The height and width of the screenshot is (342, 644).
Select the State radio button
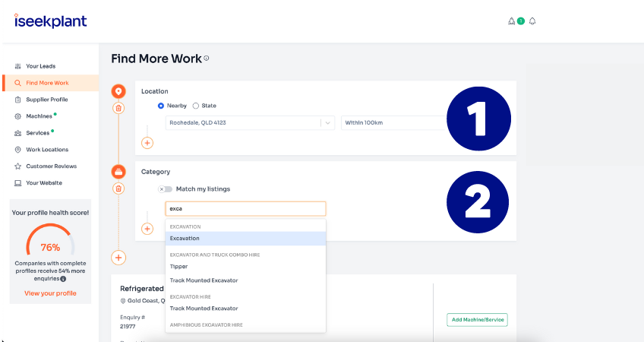click(196, 106)
